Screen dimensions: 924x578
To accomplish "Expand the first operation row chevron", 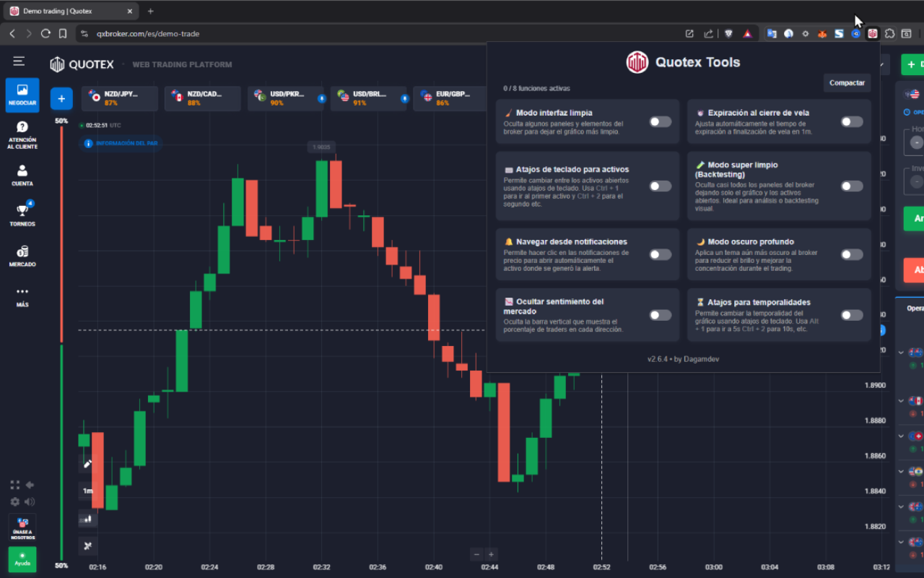I will point(901,353).
